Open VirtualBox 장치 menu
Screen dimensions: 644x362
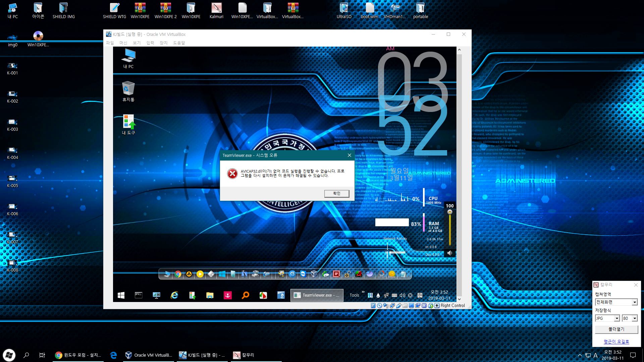164,43
